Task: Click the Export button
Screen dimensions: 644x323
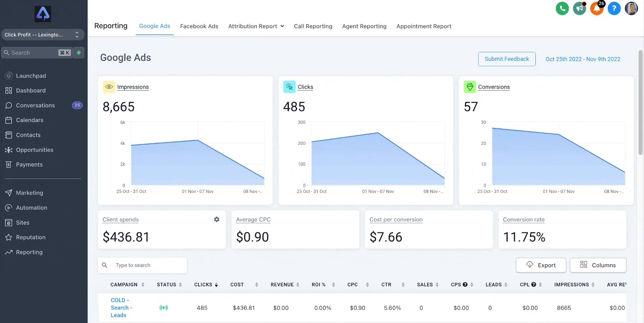Action: 541,265
